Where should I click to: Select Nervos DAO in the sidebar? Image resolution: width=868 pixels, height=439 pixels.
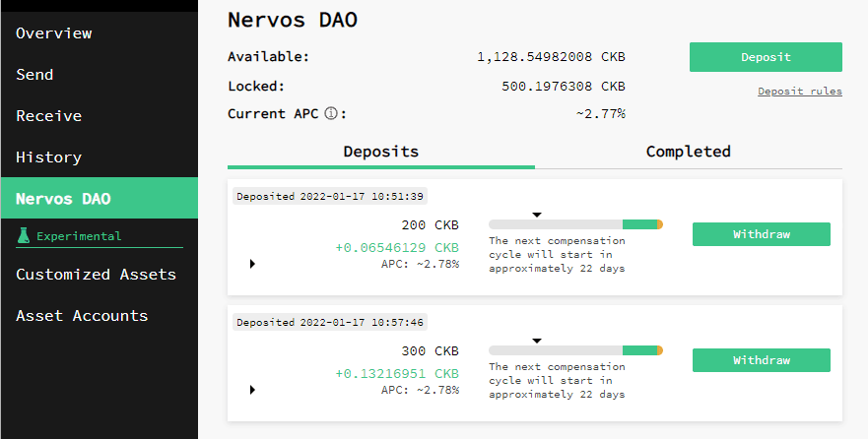tap(64, 199)
